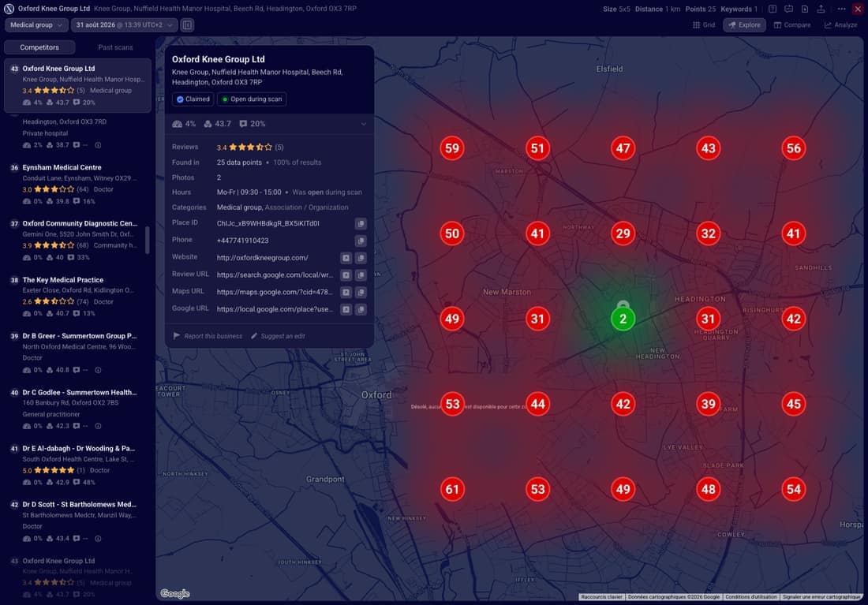The height and width of the screenshot is (605, 868).
Task: Open the comments icon in top bar
Action: coord(788,9)
